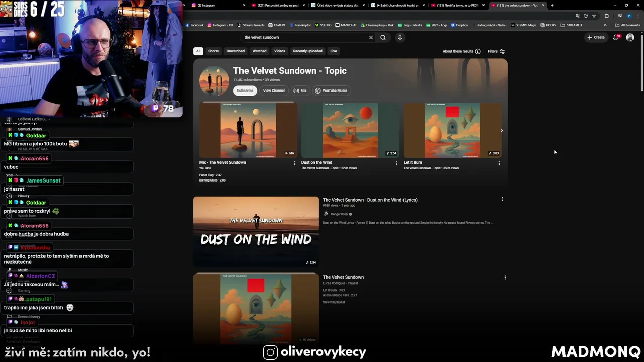Open the Dropbox bookmark

pos(460,25)
